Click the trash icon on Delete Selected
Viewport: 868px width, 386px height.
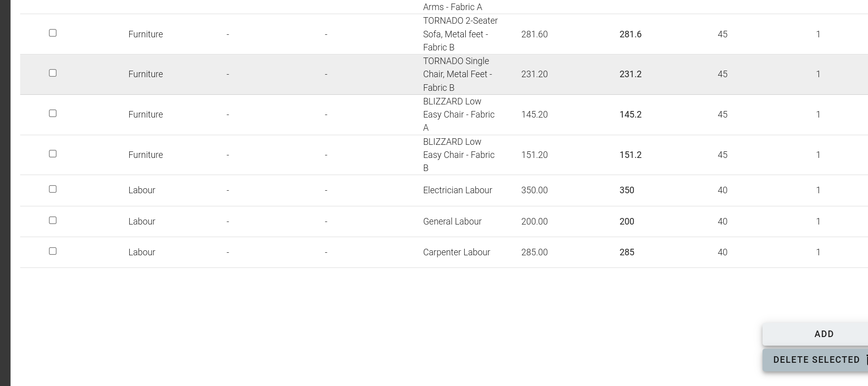click(x=866, y=360)
